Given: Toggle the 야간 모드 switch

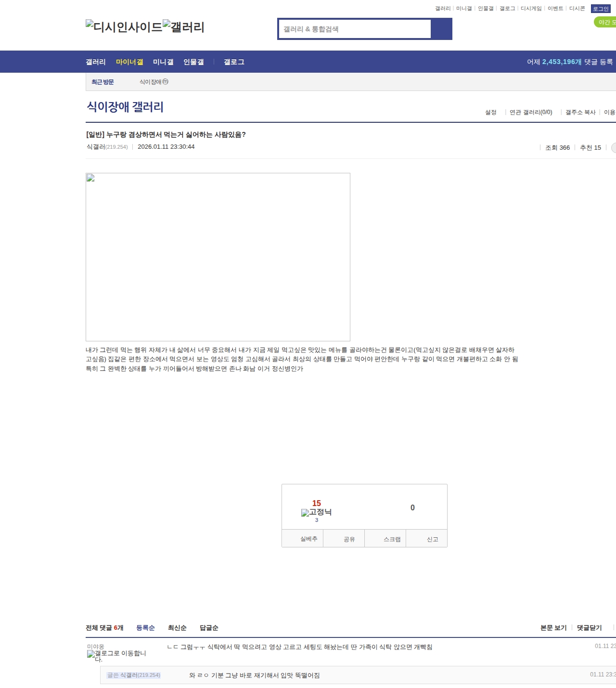Looking at the screenshot, I should (x=605, y=22).
